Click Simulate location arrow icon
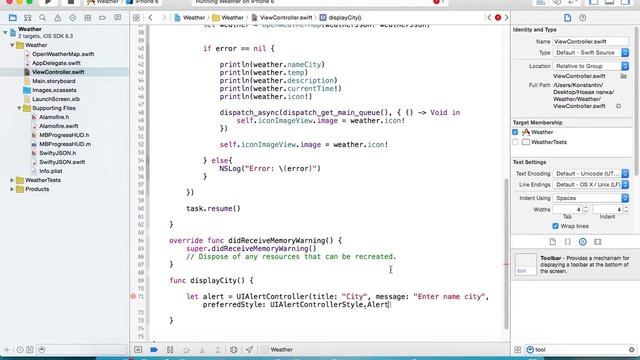The image size is (640, 360). 249,349
